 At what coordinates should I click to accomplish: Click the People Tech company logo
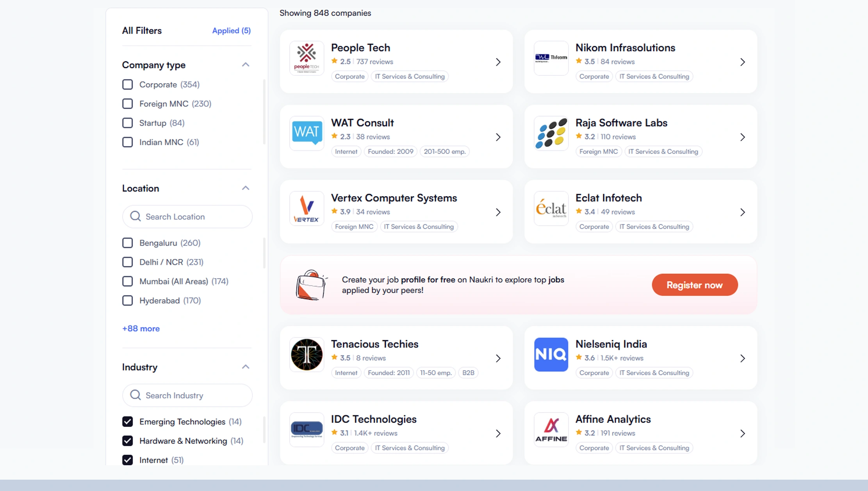[307, 58]
